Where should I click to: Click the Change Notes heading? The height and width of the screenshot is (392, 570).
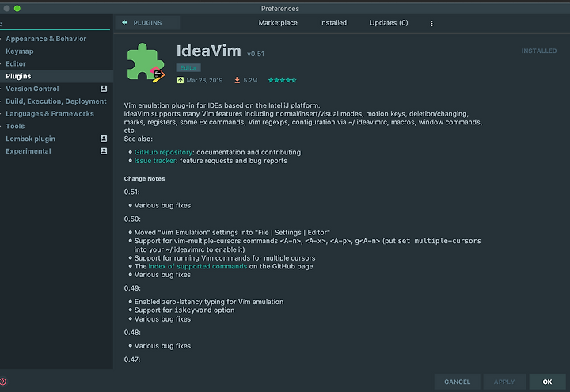[144, 178]
